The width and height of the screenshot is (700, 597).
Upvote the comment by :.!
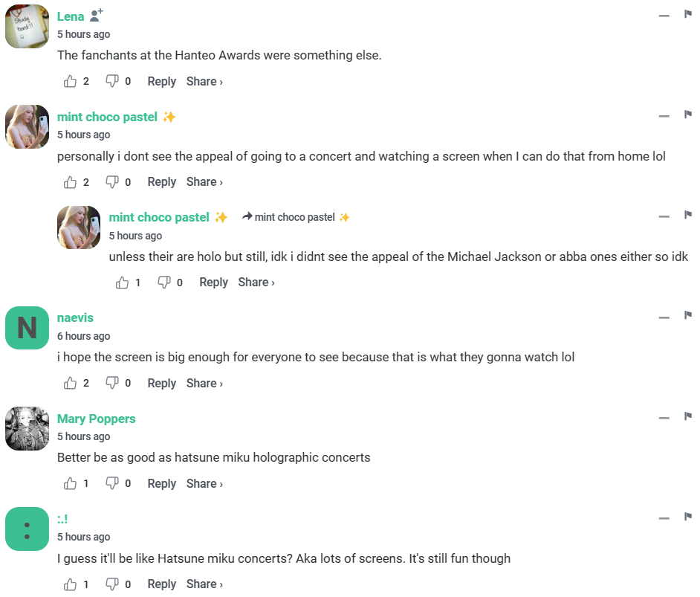(x=71, y=584)
